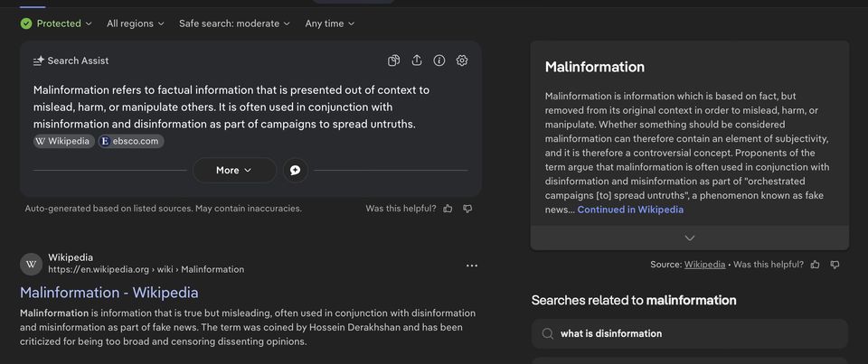Image resolution: width=868 pixels, height=364 pixels.
Task: Select related search what is disinformation
Action: pyautogui.click(x=690, y=333)
